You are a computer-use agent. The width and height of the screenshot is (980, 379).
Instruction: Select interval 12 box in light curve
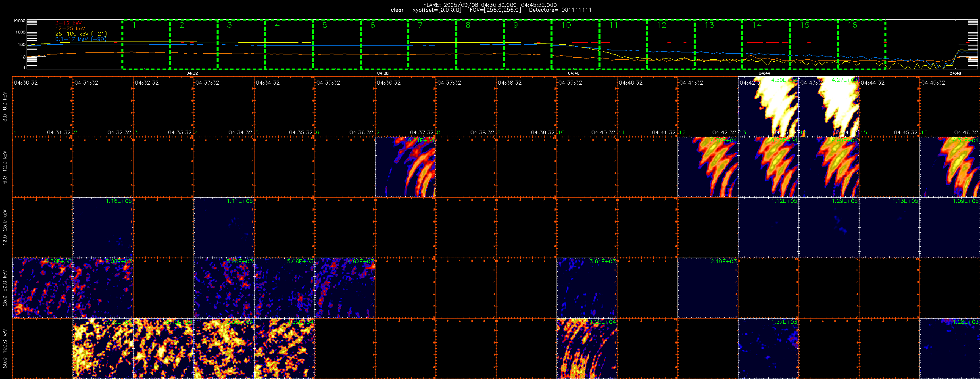click(671, 44)
